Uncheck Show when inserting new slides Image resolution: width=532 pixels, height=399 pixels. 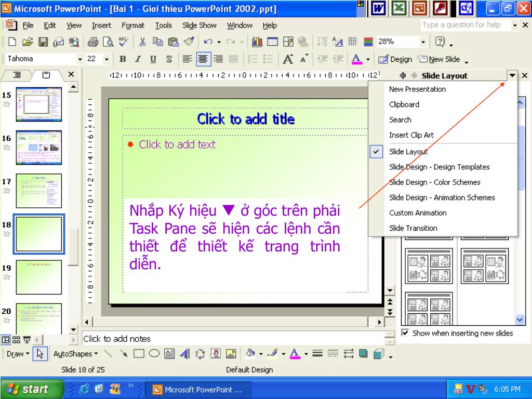(x=405, y=332)
